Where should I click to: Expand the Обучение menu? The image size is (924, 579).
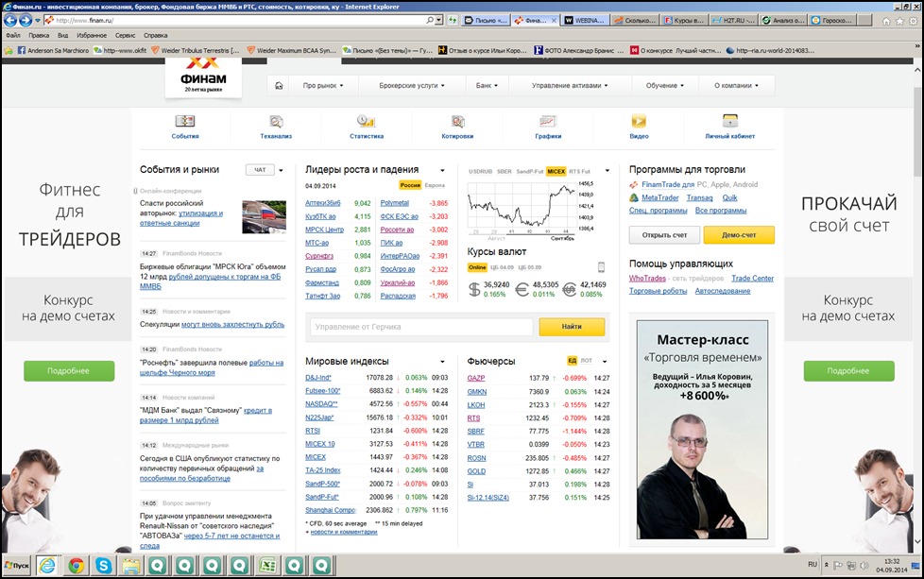tap(665, 86)
